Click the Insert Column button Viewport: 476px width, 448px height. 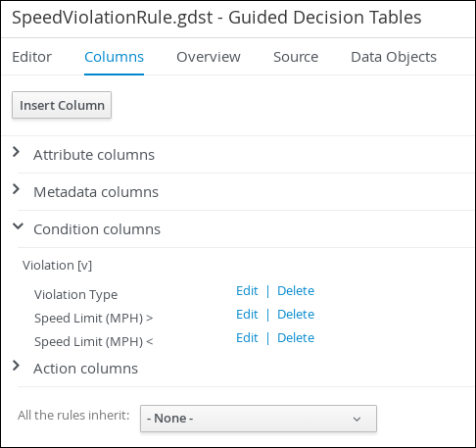click(x=62, y=105)
